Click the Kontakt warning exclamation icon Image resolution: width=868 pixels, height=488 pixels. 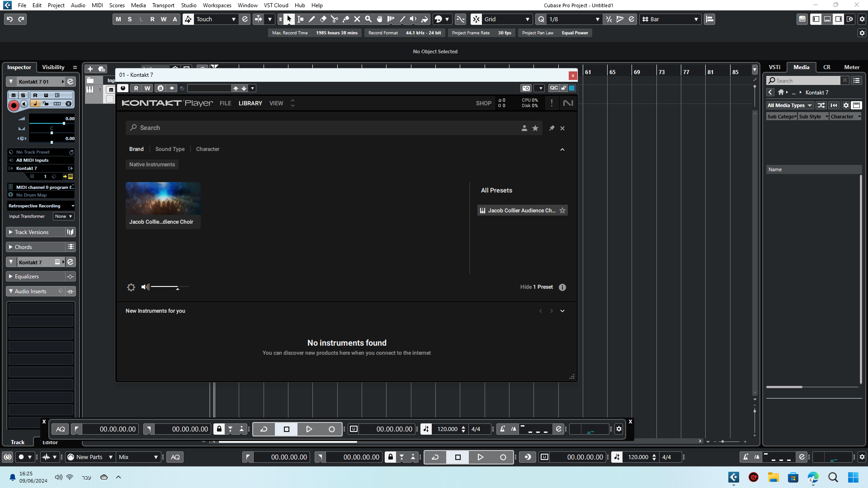pyautogui.click(x=552, y=103)
